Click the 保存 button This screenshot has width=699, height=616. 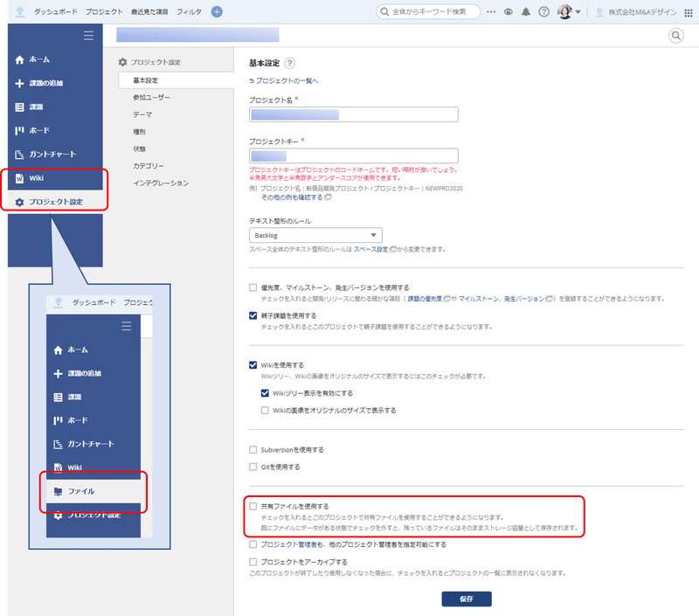pyautogui.click(x=467, y=599)
